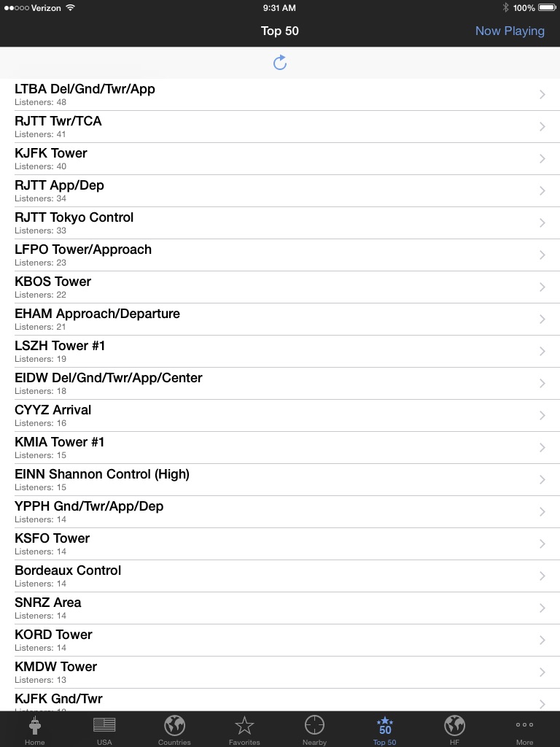Open the Bordeaux Control feed
Viewport: 560px width, 747px height.
tap(280, 576)
